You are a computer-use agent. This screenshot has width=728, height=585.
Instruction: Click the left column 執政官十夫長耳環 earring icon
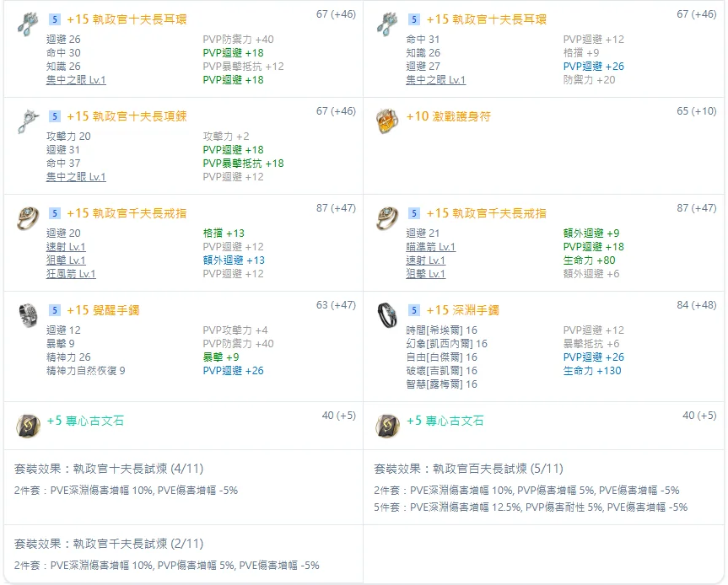tap(28, 24)
